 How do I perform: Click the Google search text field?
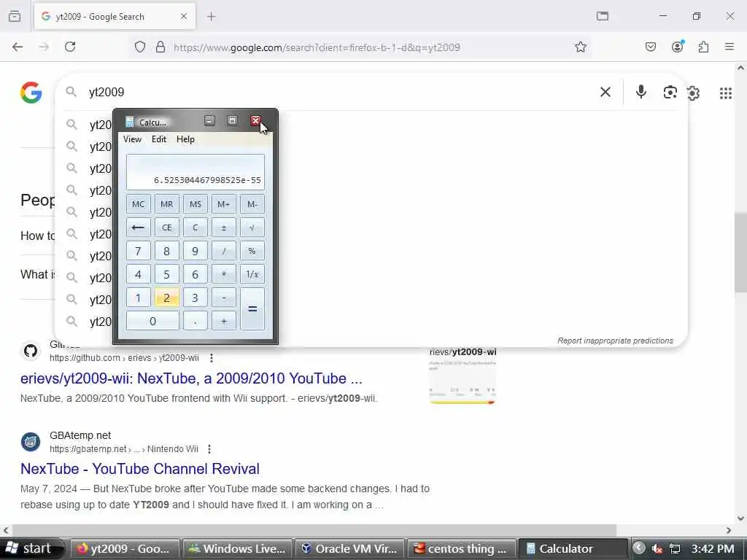coord(333,92)
